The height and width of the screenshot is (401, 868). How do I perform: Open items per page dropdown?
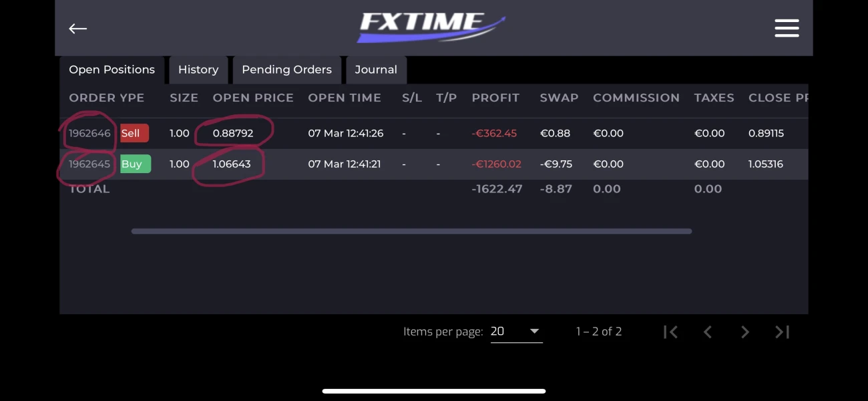(x=516, y=331)
